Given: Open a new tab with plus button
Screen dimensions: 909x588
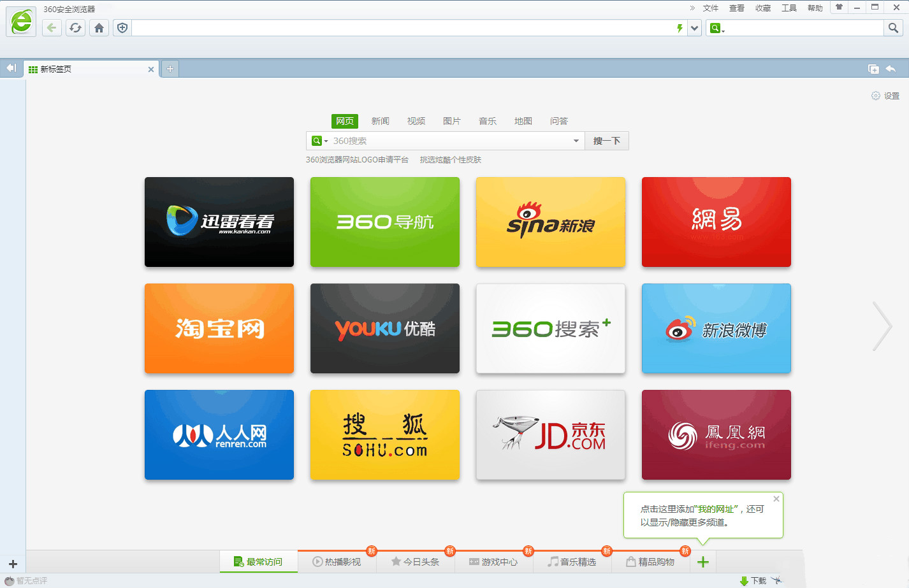Looking at the screenshot, I should point(170,69).
